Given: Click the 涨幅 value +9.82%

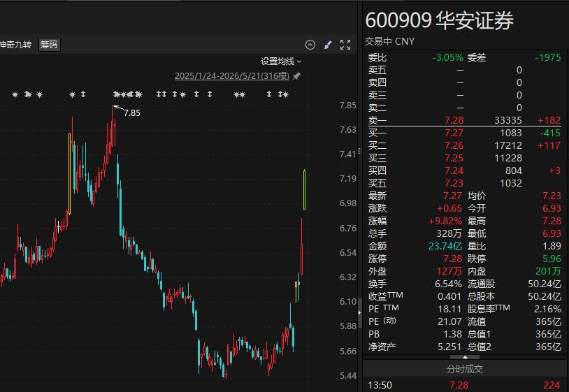Looking at the screenshot, I should (445, 221).
